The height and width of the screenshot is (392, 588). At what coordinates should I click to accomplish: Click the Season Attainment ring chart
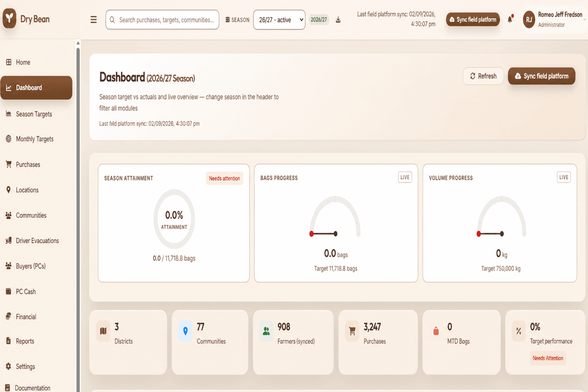174,219
